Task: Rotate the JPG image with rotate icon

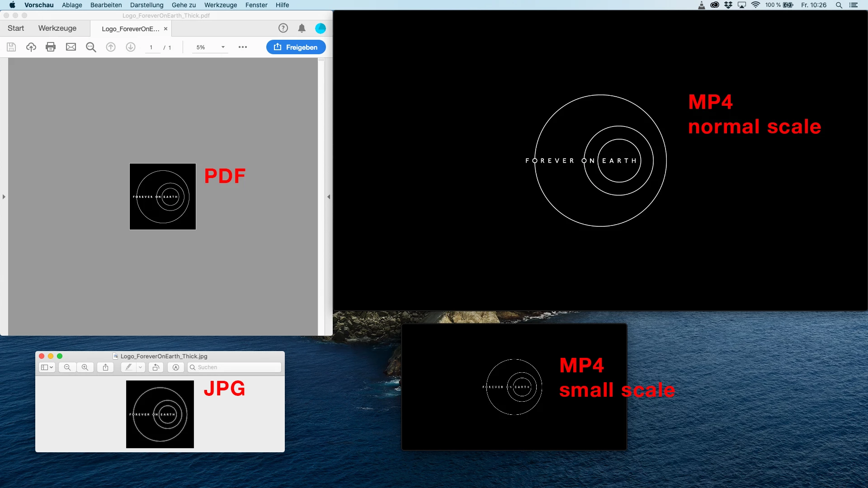Action: pos(156,367)
